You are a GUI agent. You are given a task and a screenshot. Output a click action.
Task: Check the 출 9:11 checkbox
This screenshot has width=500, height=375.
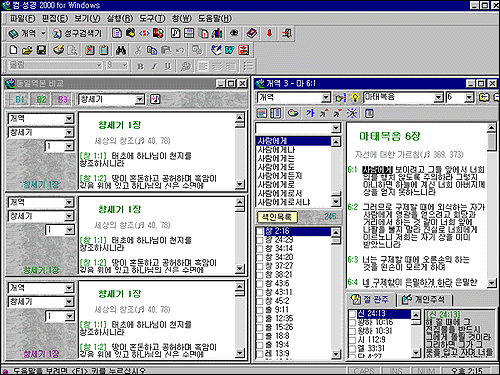pyautogui.click(x=260, y=310)
